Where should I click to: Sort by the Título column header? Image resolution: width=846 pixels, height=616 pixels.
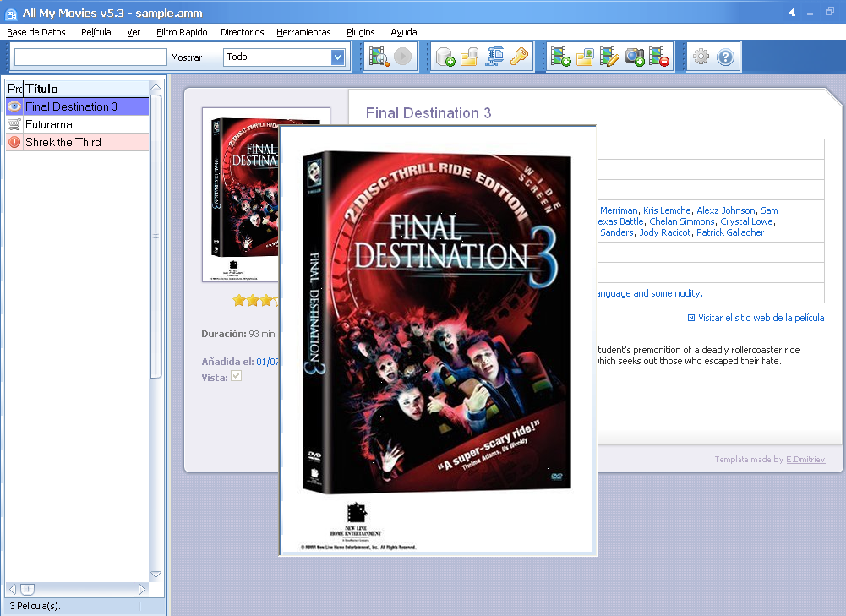click(86, 89)
